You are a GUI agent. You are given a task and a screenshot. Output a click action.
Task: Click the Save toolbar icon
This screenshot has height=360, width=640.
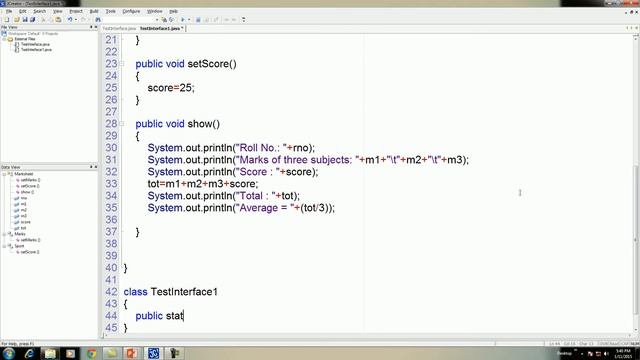pos(25,20)
